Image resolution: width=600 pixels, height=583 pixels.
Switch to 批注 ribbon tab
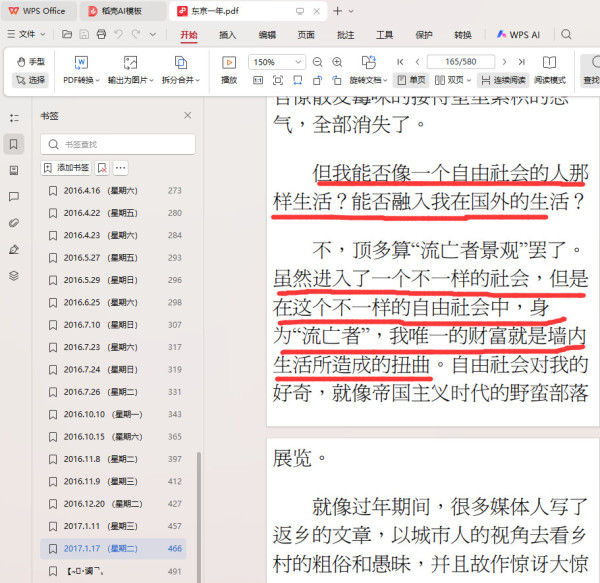(x=346, y=35)
